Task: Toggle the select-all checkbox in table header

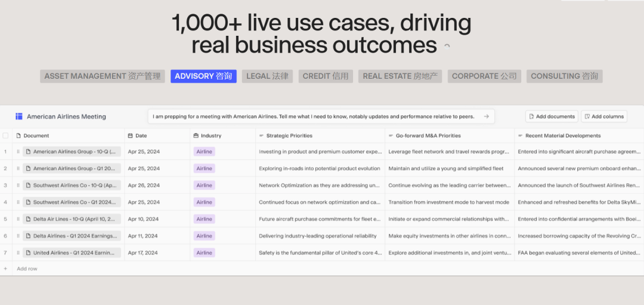Action: (x=5, y=135)
